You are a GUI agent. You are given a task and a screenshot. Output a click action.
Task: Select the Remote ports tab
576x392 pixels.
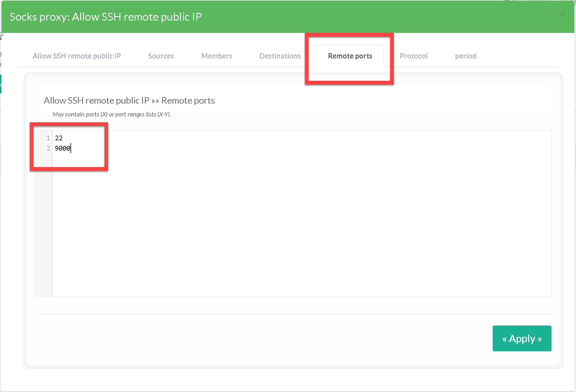click(x=350, y=56)
